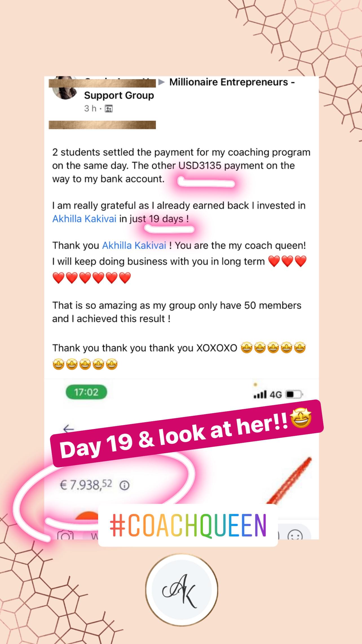The image size is (362, 644).
Task: Tap the 'Day 19 & look at her!!' banner
Action: pyautogui.click(x=187, y=434)
